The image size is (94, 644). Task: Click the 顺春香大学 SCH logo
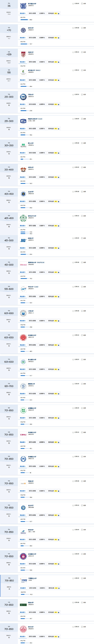[x=23, y=386]
